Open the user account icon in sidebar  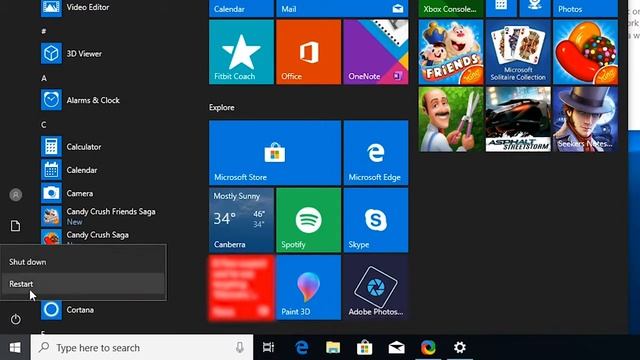(16, 195)
